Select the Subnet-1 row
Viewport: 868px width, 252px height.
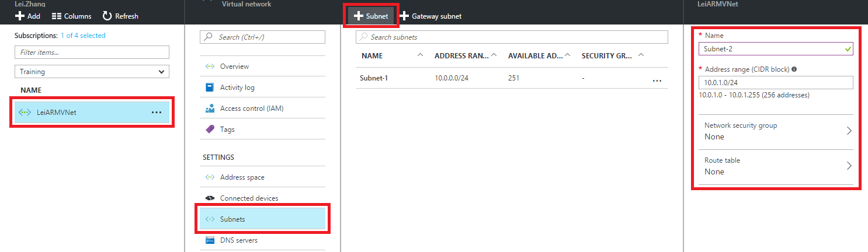coord(512,78)
